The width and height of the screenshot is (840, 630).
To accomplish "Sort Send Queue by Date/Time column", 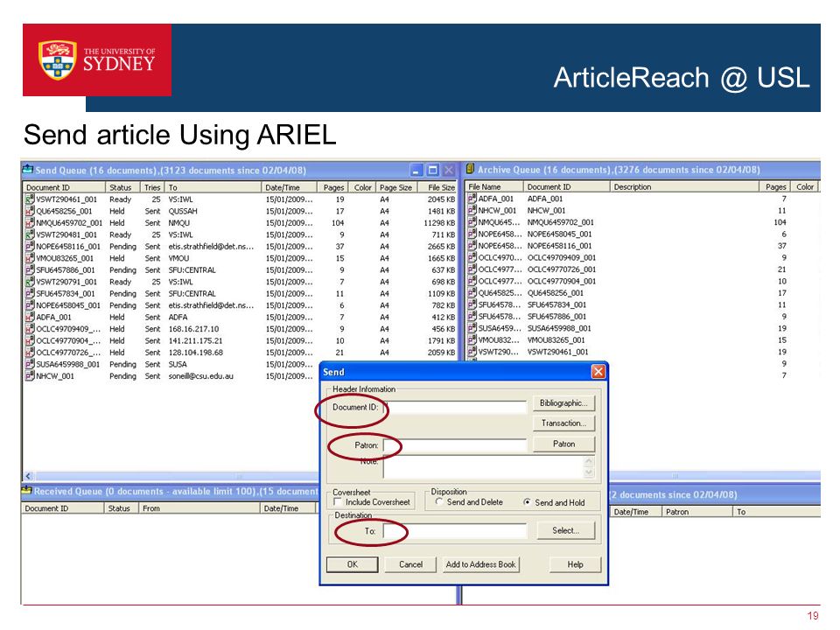I will tap(290, 187).
